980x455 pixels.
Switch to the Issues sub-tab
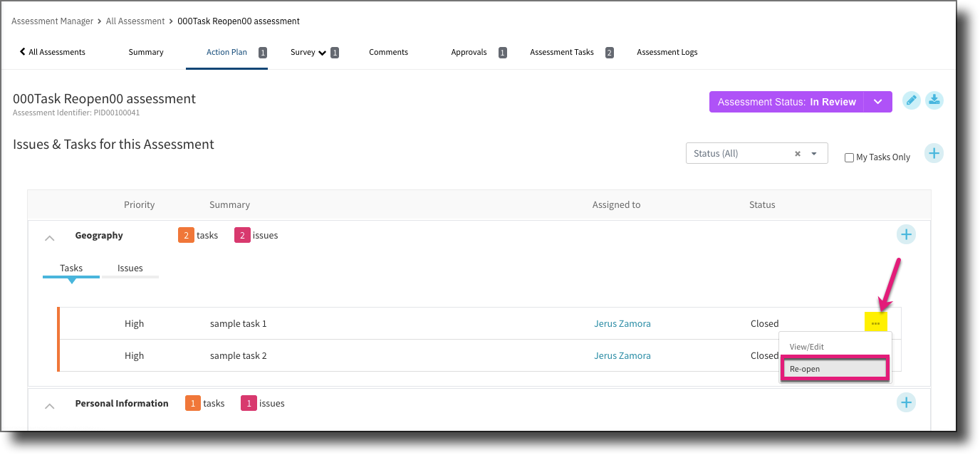pyautogui.click(x=130, y=268)
